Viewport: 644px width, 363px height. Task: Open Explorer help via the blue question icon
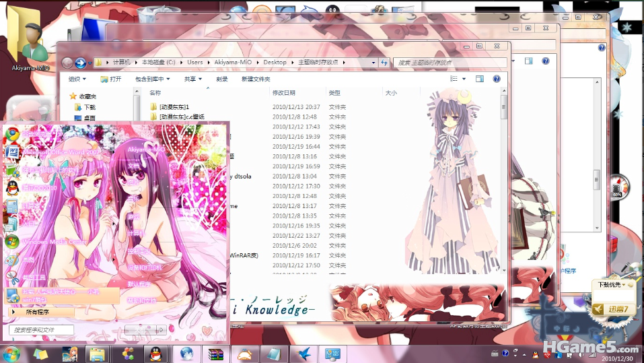tap(497, 79)
